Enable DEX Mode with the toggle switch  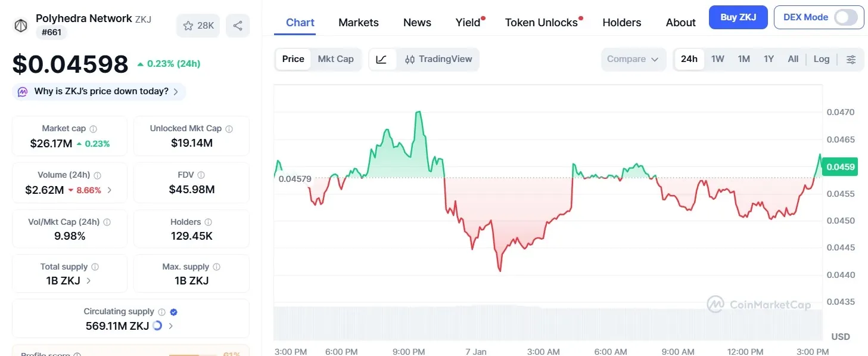[x=846, y=17]
